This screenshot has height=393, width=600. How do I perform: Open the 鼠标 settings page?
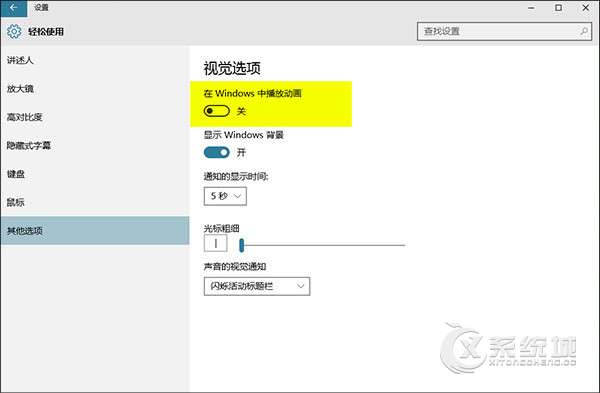coord(95,202)
